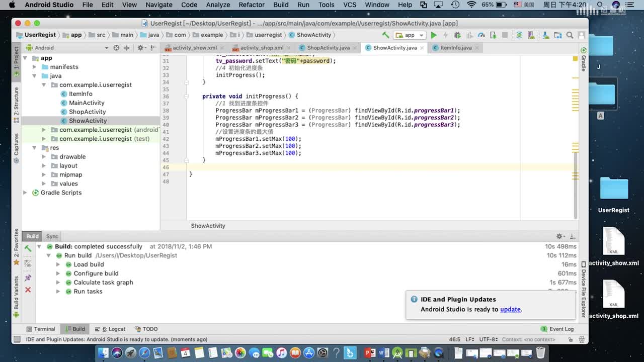Close the ShowActivity.java tab

(x=422, y=48)
